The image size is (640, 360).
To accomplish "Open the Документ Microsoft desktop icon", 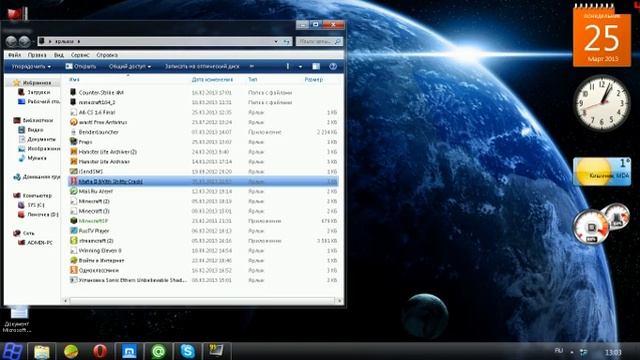I will point(18,319).
